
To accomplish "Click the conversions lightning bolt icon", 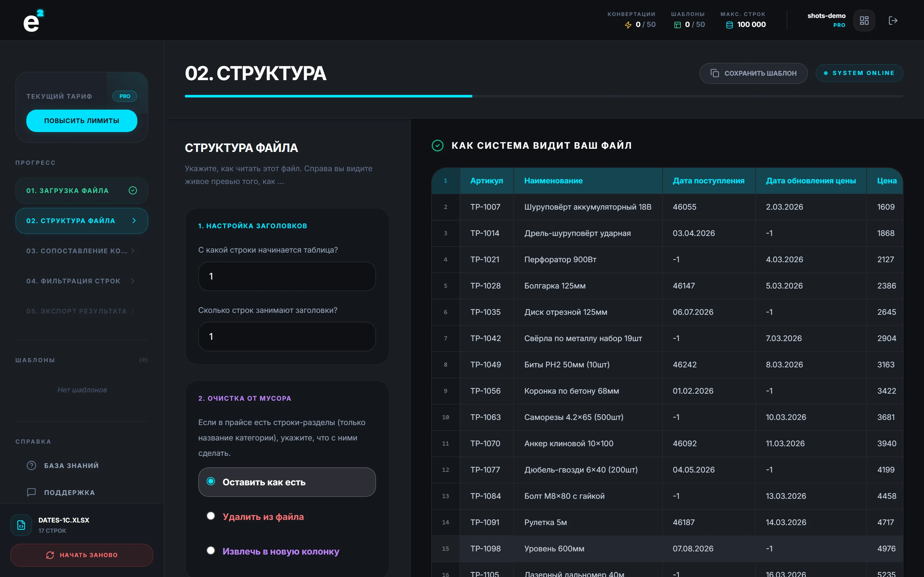I will click(628, 25).
